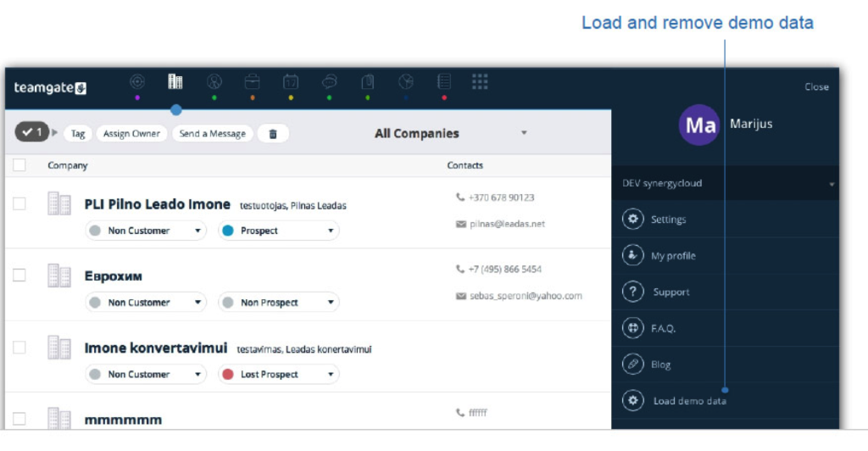Image resolution: width=868 pixels, height=451 pixels.
Task: Click the Assign Owner button
Action: pyautogui.click(x=132, y=134)
